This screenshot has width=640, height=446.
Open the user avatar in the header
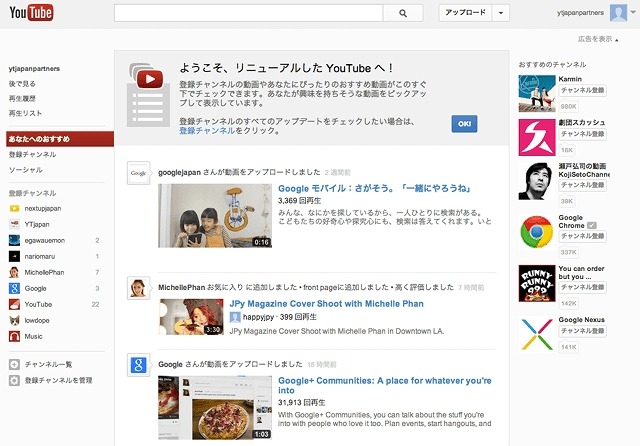click(x=618, y=13)
